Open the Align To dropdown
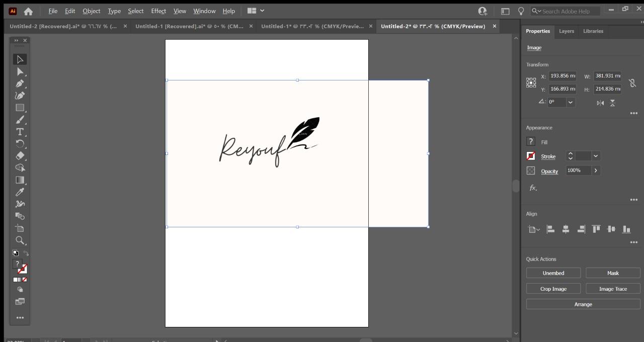 534,229
